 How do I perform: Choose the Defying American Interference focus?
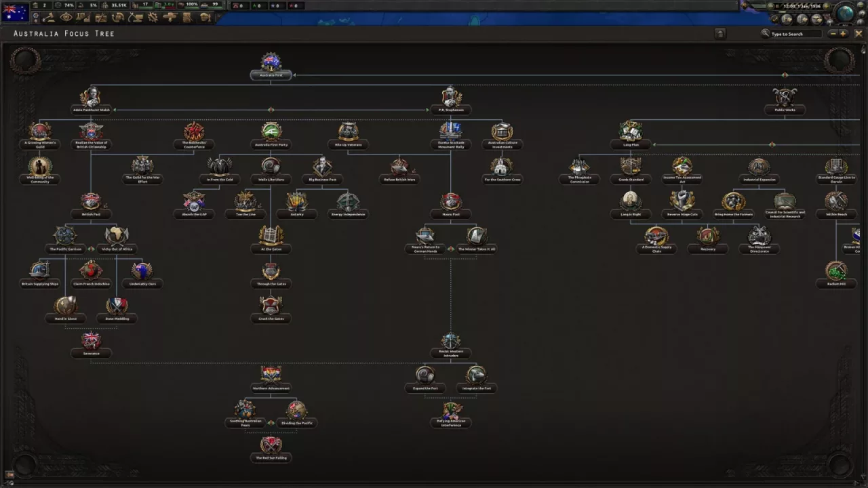pos(451,415)
